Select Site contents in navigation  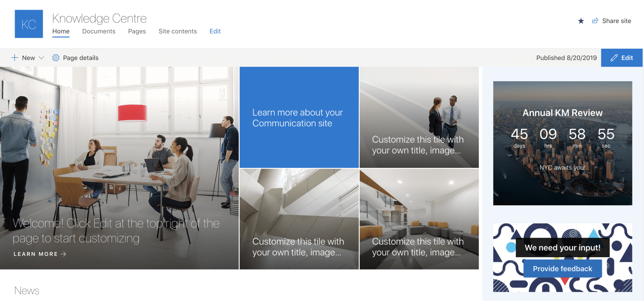177,31
